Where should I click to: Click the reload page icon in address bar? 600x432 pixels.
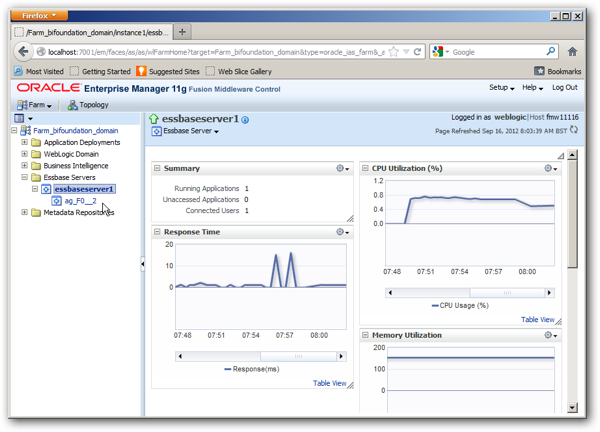(x=417, y=52)
